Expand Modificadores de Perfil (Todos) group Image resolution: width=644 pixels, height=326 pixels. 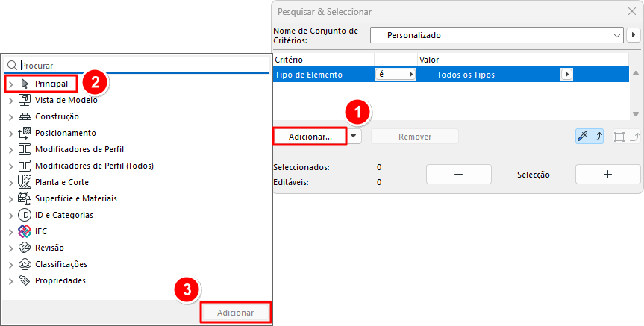click(x=11, y=166)
